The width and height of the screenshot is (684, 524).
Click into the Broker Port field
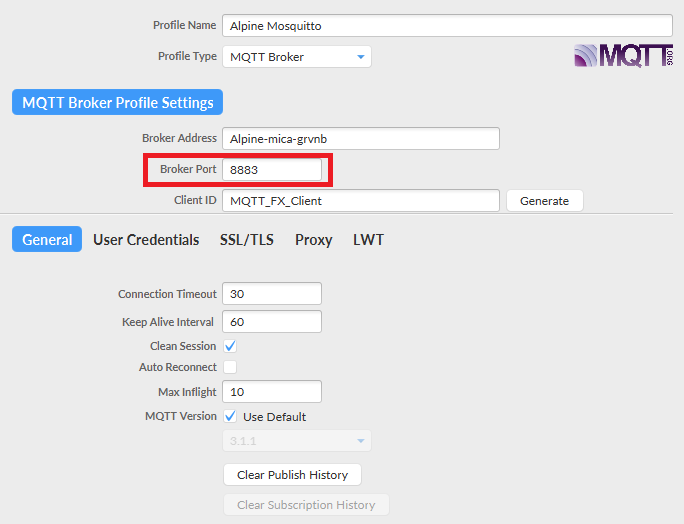tap(272, 170)
